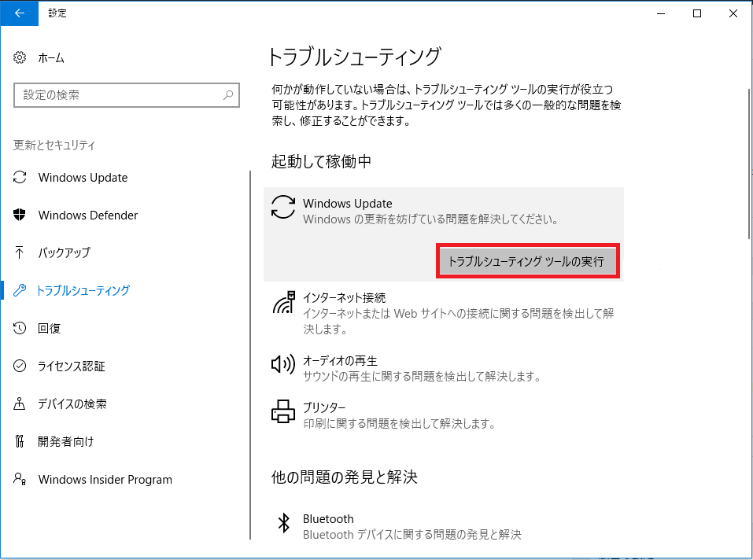Image resolution: width=753 pixels, height=560 pixels.
Task: Click the インターネット接続 troubleshooter icon
Action: click(x=282, y=305)
